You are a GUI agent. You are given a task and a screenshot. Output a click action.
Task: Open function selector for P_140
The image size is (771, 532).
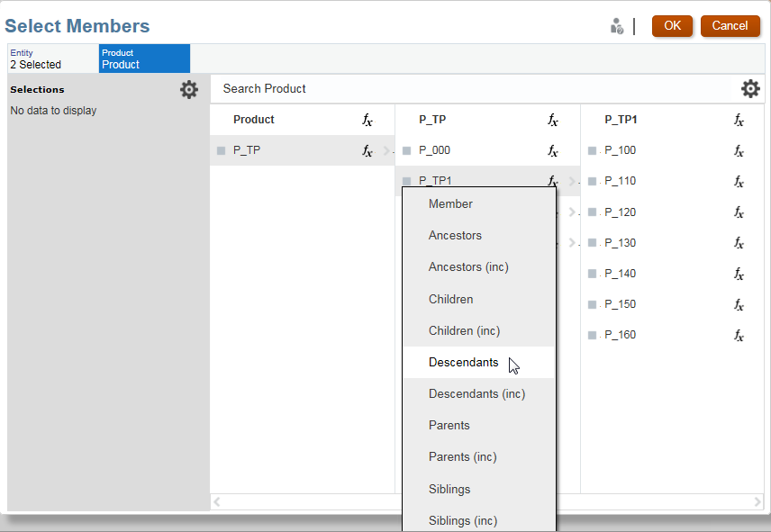point(739,273)
